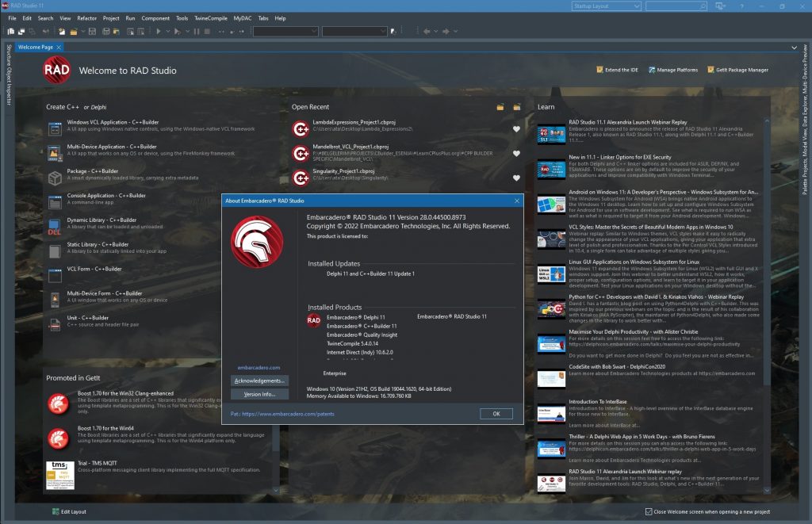Click the Multi-Device Application icon
The width and height of the screenshot is (812, 524).
(x=55, y=153)
